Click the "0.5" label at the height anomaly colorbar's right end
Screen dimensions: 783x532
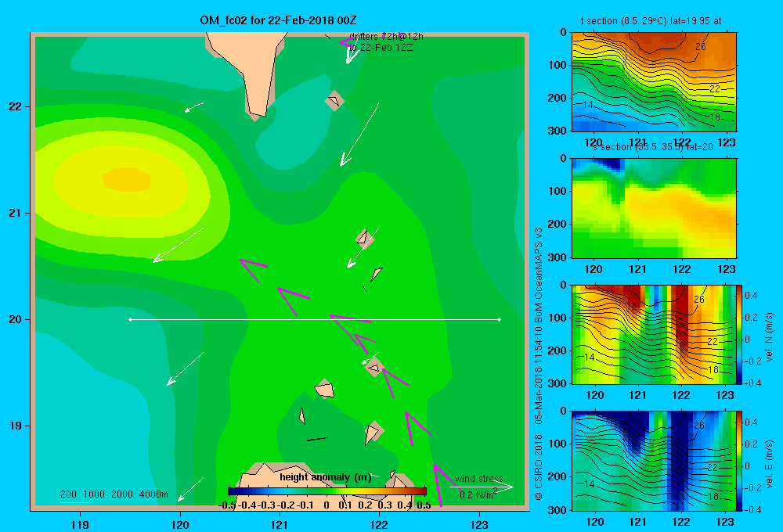click(424, 505)
